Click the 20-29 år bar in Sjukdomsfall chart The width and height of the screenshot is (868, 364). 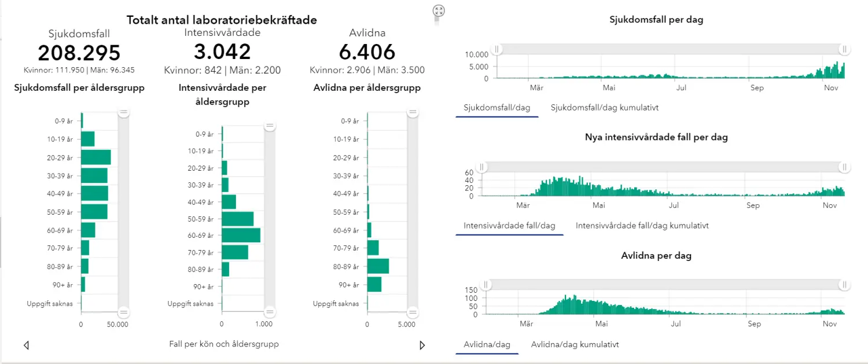click(95, 157)
